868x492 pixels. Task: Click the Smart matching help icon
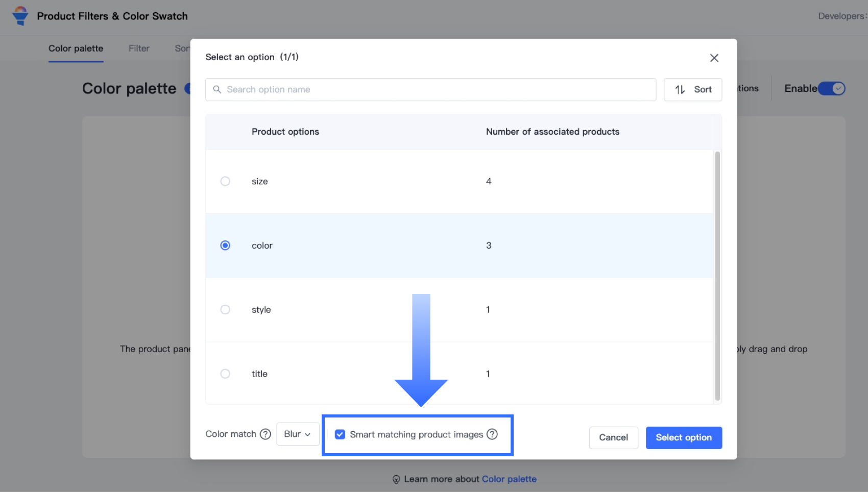492,434
